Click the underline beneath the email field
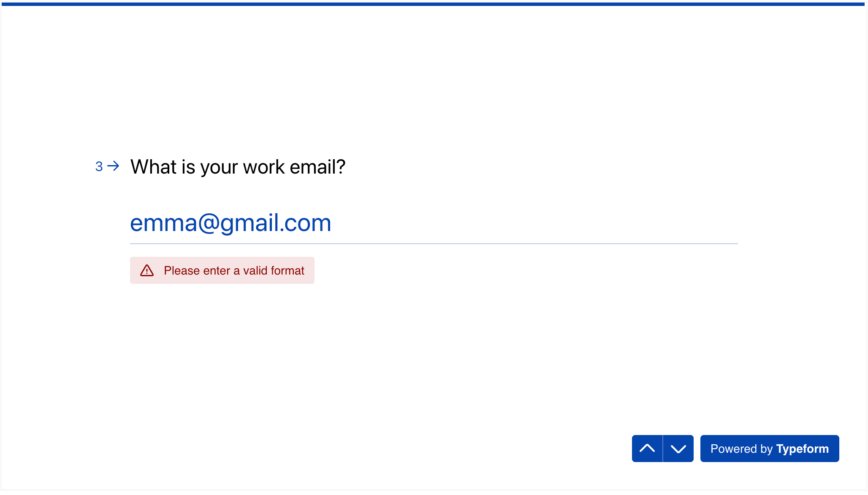The width and height of the screenshot is (868, 495). click(433, 244)
